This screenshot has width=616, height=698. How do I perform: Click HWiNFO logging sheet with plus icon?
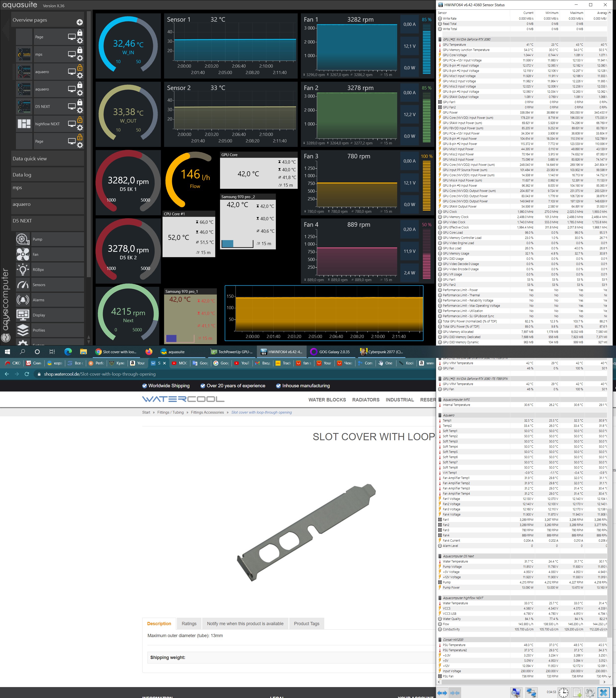pyautogui.click(x=577, y=692)
